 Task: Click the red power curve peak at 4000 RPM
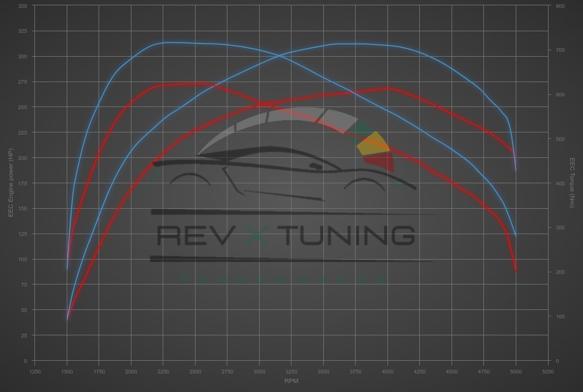(387, 88)
